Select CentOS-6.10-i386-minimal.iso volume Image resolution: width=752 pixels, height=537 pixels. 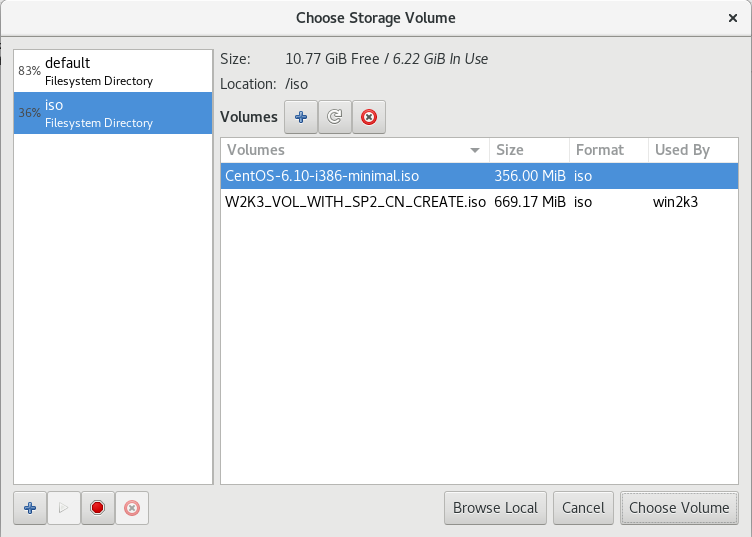(x=322, y=176)
